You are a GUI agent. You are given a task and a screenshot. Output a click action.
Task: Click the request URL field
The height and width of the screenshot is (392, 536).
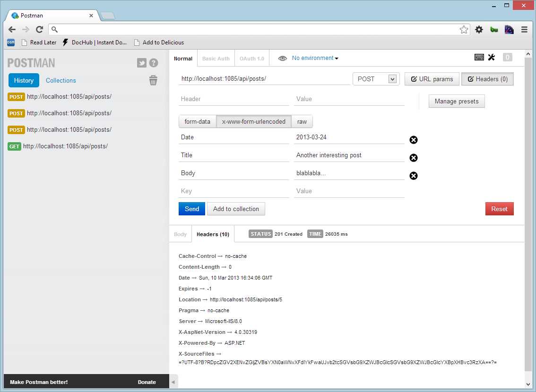[264, 79]
